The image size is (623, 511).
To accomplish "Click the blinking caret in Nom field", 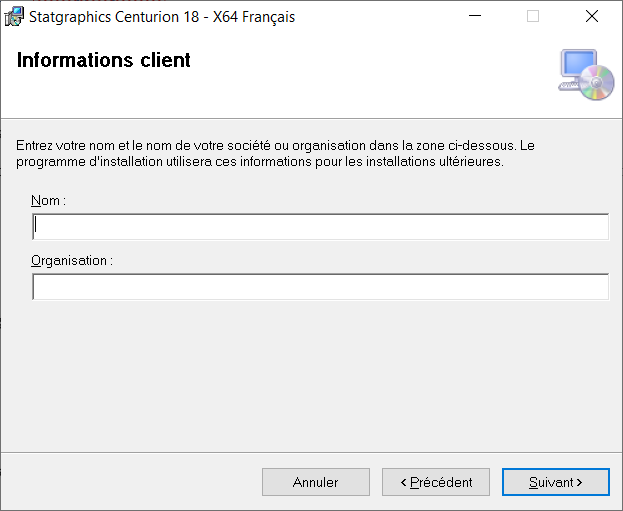I will click(x=36, y=225).
